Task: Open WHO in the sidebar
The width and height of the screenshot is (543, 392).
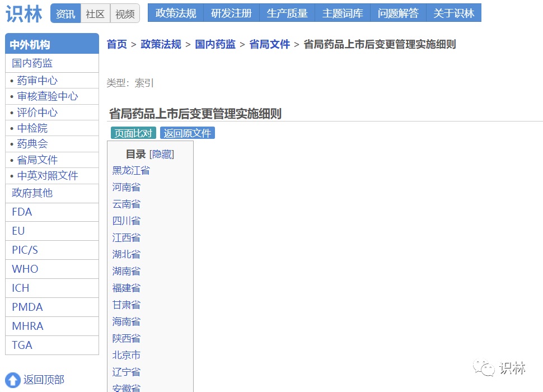Action: 52,269
